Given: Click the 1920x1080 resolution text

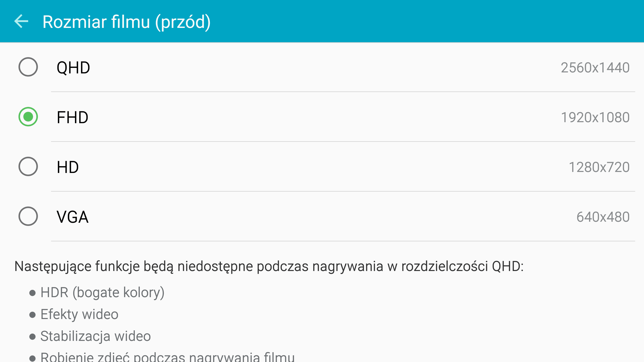Looking at the screenshot, I should pos(595,117).
